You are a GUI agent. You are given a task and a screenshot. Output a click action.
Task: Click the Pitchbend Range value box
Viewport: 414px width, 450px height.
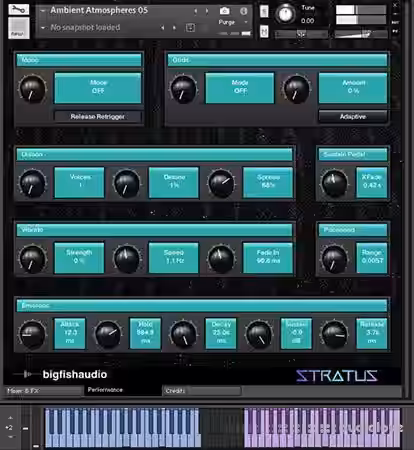372,258
